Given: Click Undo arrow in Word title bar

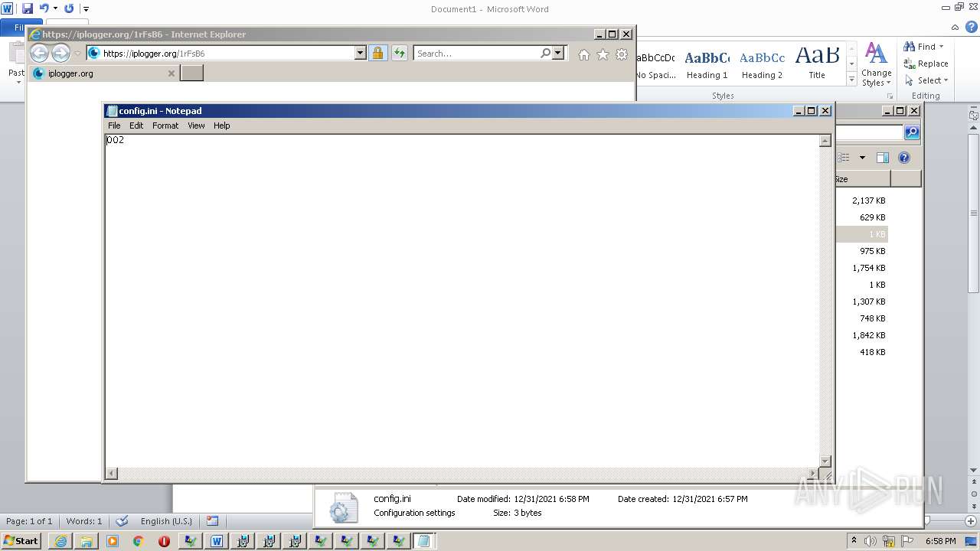Looking at the screenshot, I should click(44, 8).
